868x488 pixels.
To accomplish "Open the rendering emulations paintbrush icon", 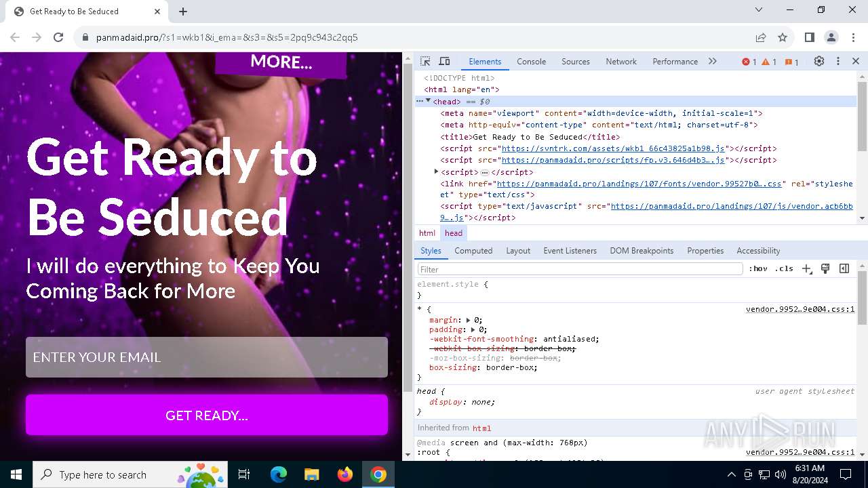I will click(825, 268).
